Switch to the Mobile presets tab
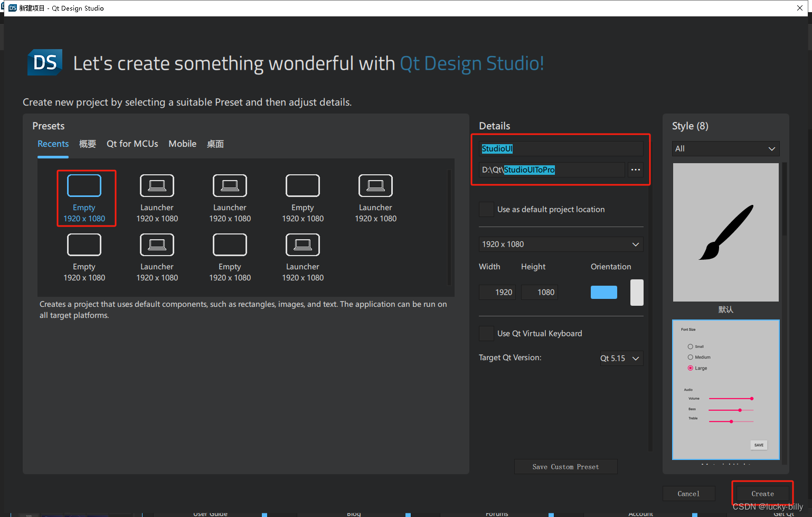The height and width of the screenshot is (517, 812). coord(183,144)
